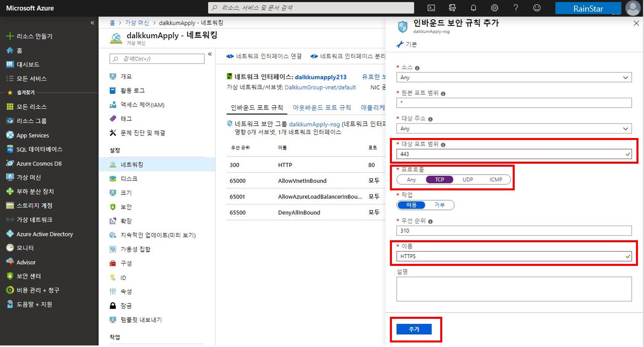Collapse the left portal sidebar chevron
This screenshot has width=644, height=347.
tap(92, 23)
